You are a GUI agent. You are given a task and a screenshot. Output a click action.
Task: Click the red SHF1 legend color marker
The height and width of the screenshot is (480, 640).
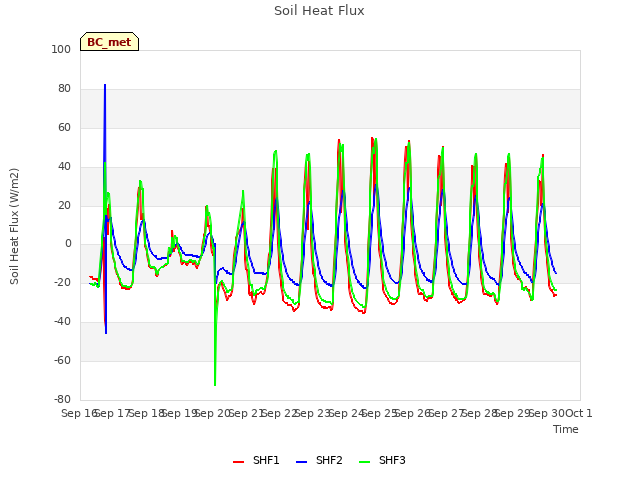click(x=238, y=462)
